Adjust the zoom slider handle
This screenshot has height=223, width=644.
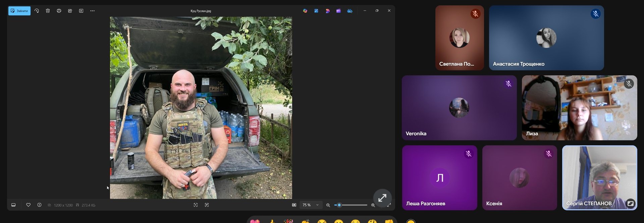[339, 205]
